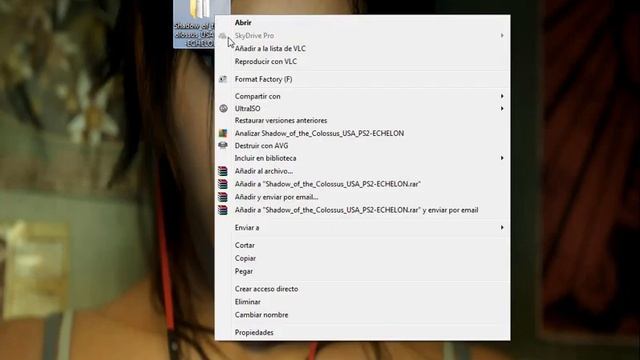Click the SkyDrive Pro cloud icon

click(222, 36)
